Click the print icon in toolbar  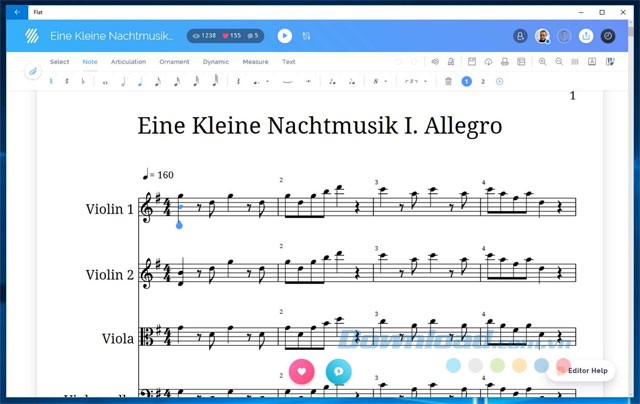point(504,62)
